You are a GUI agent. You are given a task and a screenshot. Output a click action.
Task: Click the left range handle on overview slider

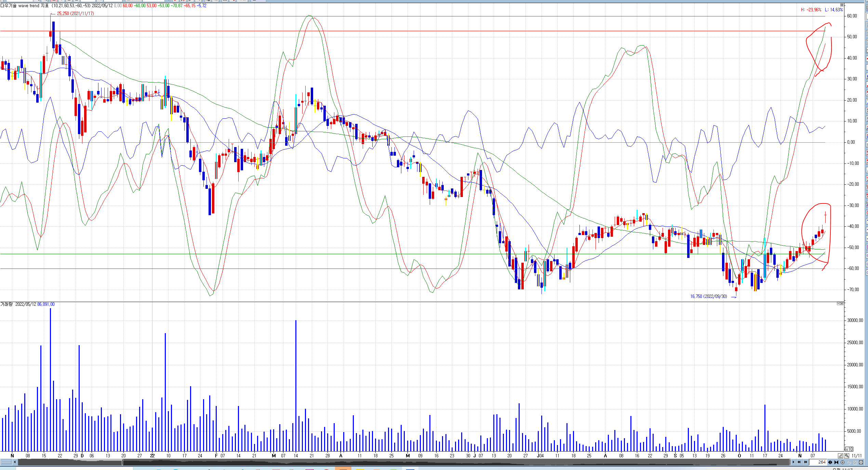(122, 462)
